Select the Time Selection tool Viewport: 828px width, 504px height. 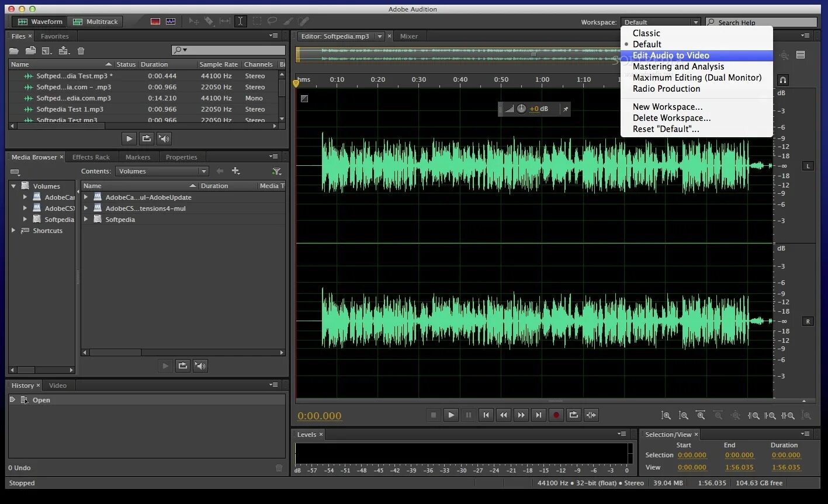click(240, 22)
